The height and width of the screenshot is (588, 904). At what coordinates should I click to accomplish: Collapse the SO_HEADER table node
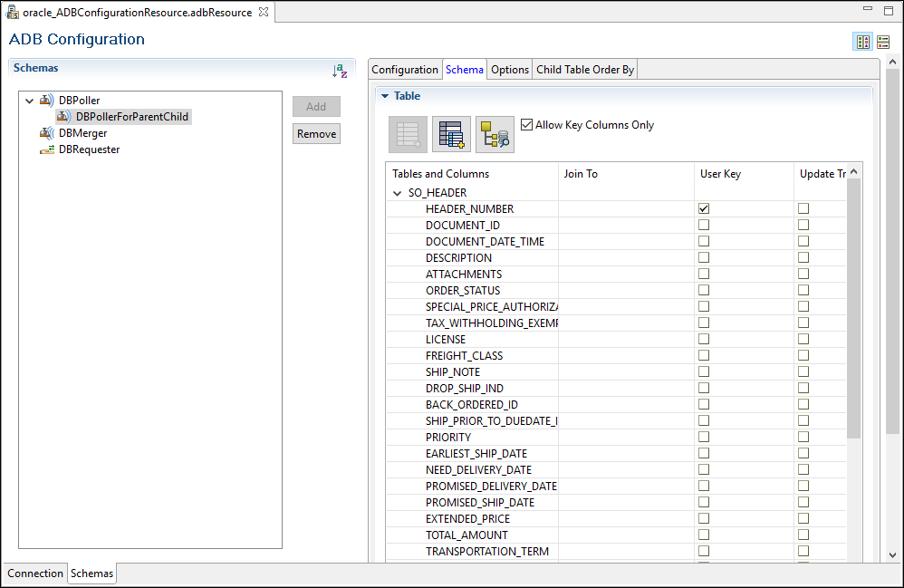(397, 193)
